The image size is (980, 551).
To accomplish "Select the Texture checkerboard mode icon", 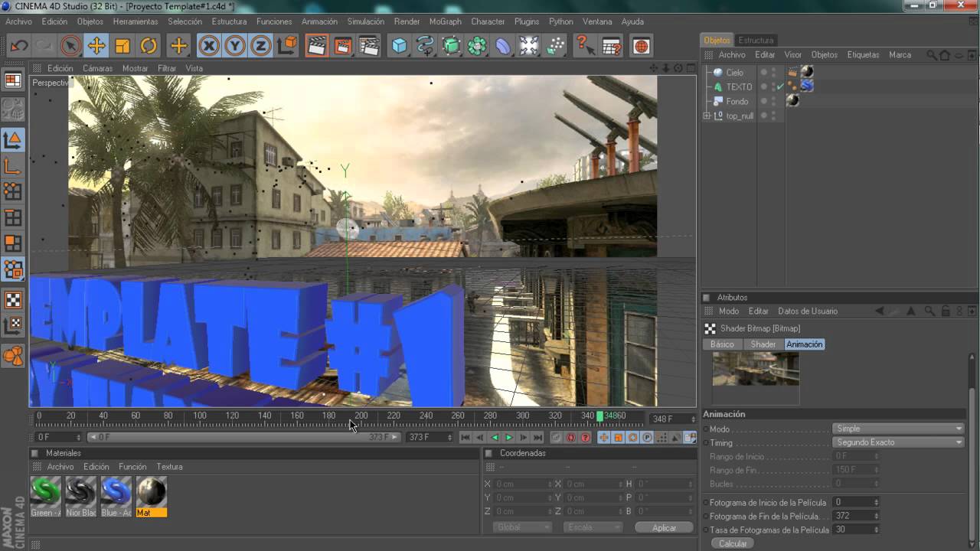I will click(x=13, y=300).
